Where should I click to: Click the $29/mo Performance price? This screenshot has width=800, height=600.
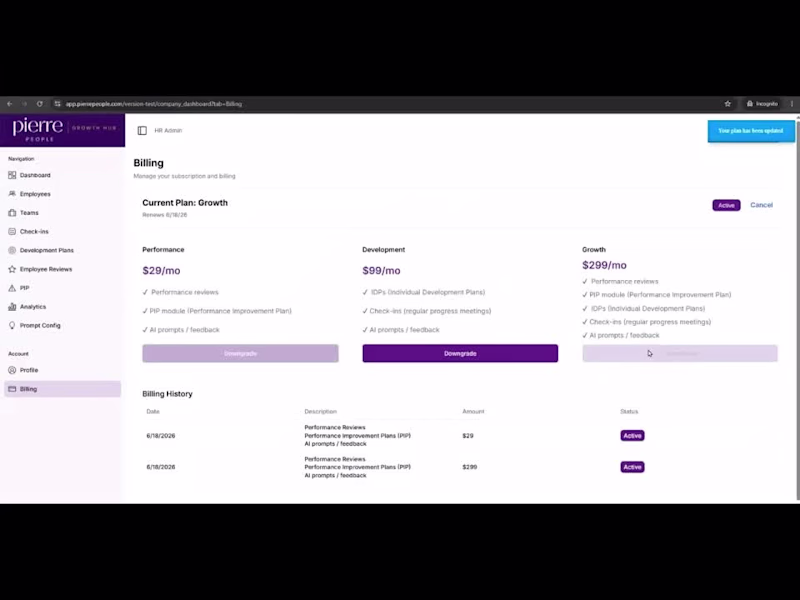[161, 271]
